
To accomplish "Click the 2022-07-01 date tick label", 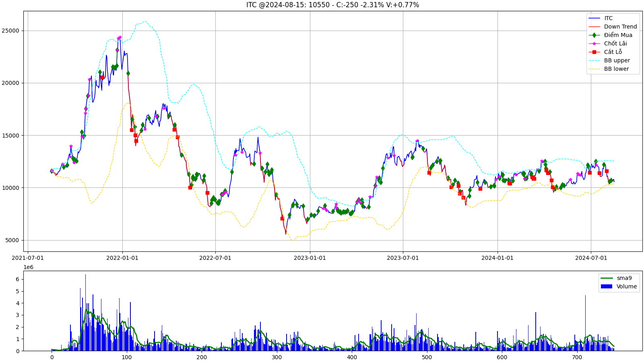I will click(215, 258).
